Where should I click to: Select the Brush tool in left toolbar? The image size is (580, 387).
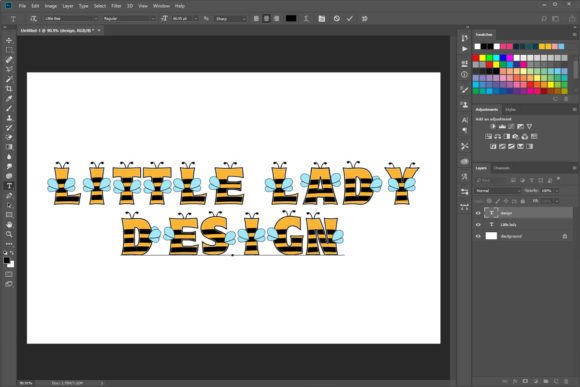tap(9, 108)
